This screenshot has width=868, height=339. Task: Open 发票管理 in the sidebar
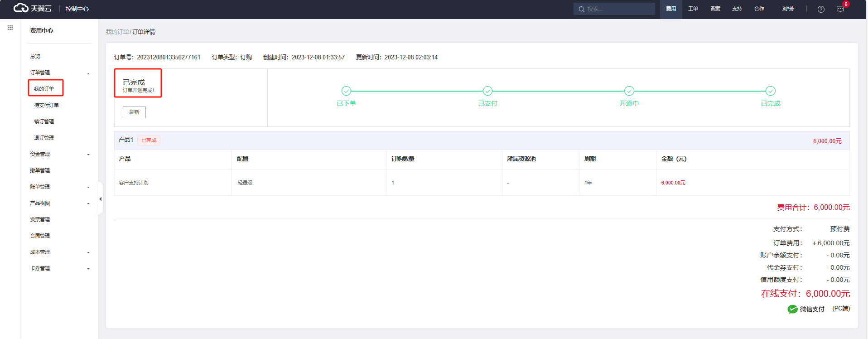40,219
